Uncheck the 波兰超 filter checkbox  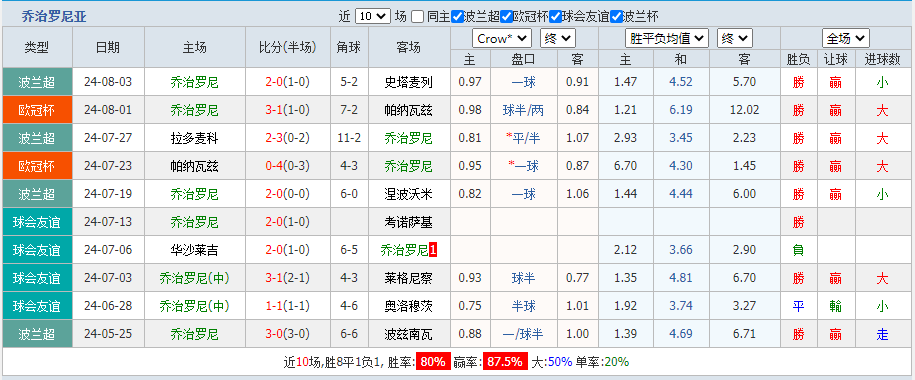pyautogui.click(x=458, y=16)
